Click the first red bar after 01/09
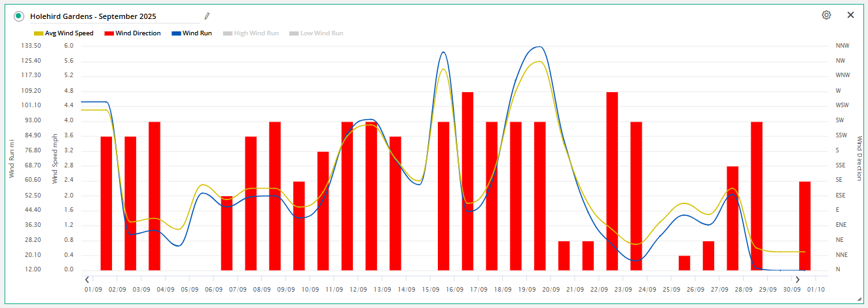Screen dimensions: 868x308 pos(106,203)
